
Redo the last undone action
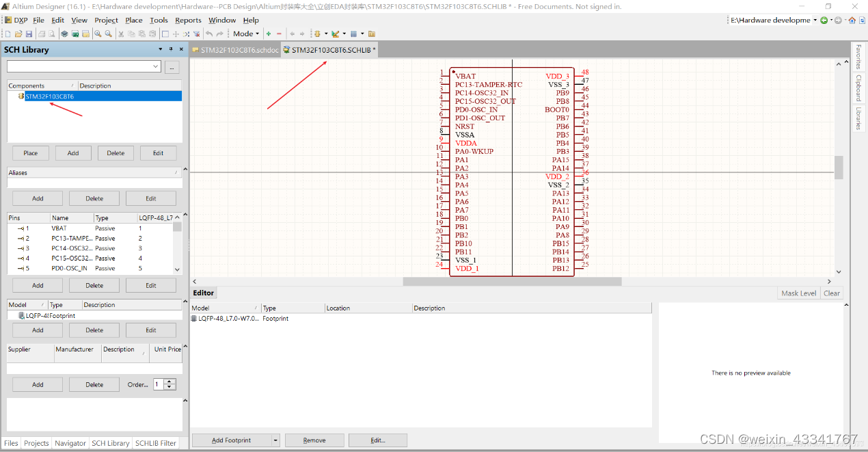pyautogui.click(x=220, y=34)
